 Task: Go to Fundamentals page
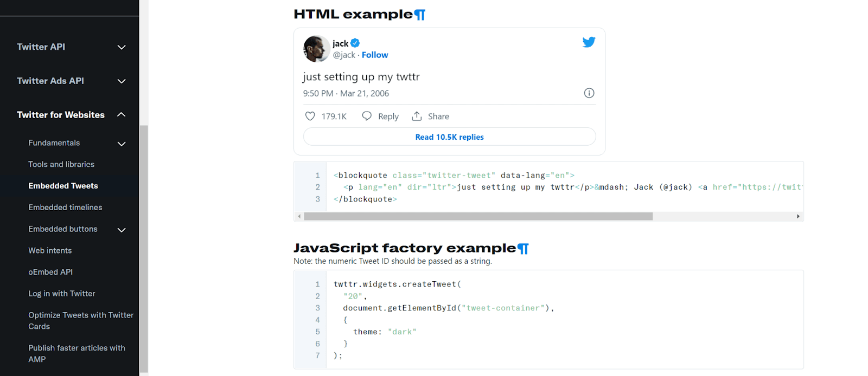pos(54,143)
